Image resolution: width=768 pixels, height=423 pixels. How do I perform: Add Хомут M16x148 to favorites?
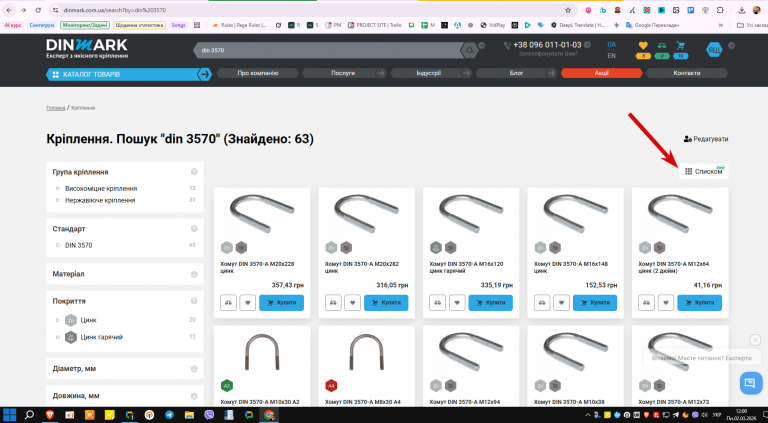point(561,303)
